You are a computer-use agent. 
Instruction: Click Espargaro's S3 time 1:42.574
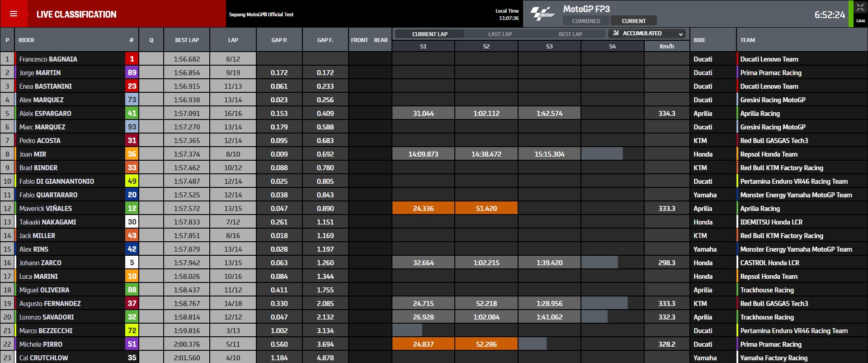coord(549,113)
